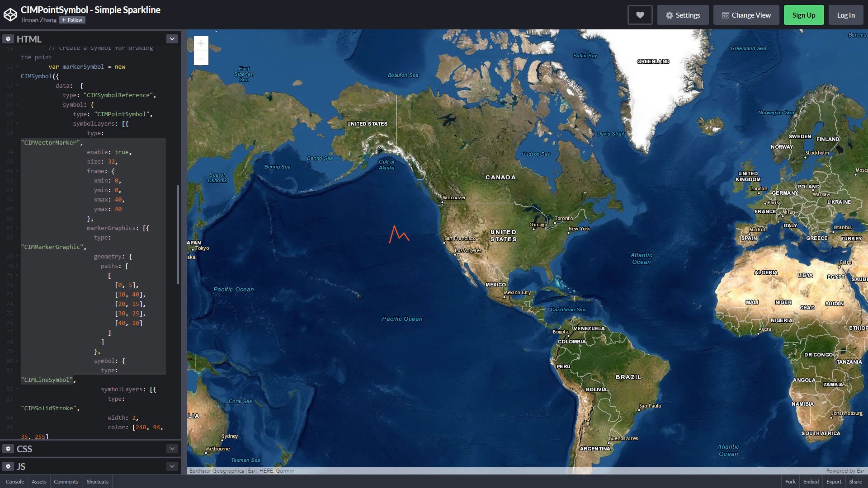Expand the HTML panel dropdown chevron
This screenshot has width=868, height=488.
[172, 39]
